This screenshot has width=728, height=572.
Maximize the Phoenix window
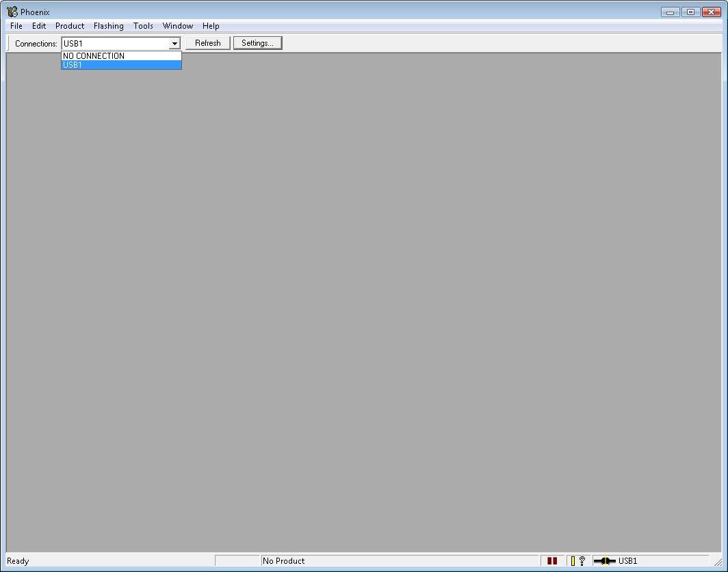coord(690,12)
